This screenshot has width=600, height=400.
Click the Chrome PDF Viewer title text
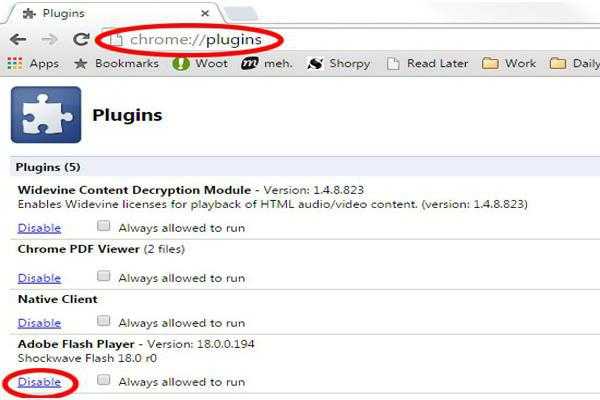(78, 249)
